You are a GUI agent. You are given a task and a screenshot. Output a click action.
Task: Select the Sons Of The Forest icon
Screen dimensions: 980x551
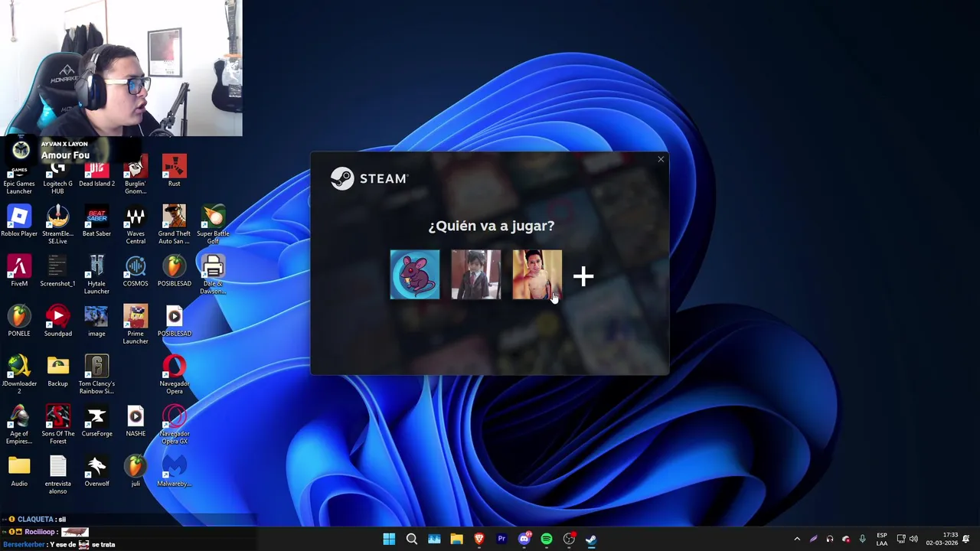point(57,425)
